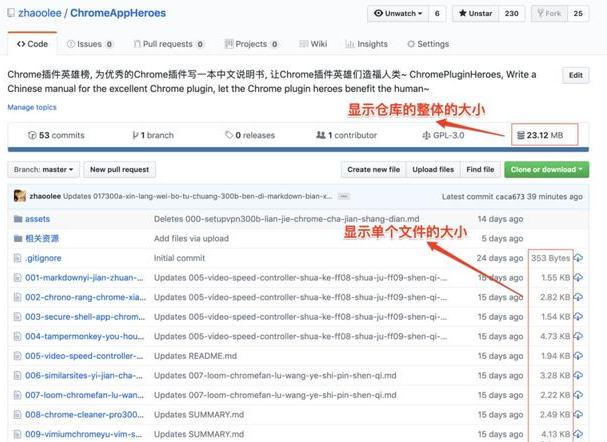The image size is (607, 442).
Task: Click the repository book icon
Action: pos(11,13)
